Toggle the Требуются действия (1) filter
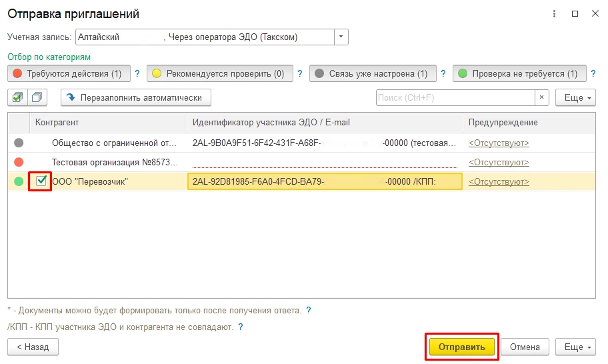Image resolution: width=608 pixels, height=364 pixels. coord(69,73)
